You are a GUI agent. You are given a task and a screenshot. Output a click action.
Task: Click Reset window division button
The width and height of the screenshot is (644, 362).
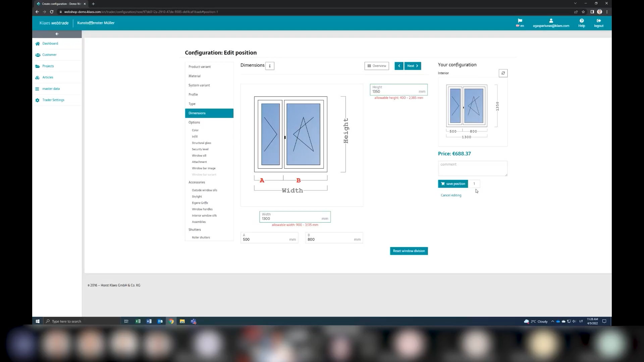click(x=409, y=251)
